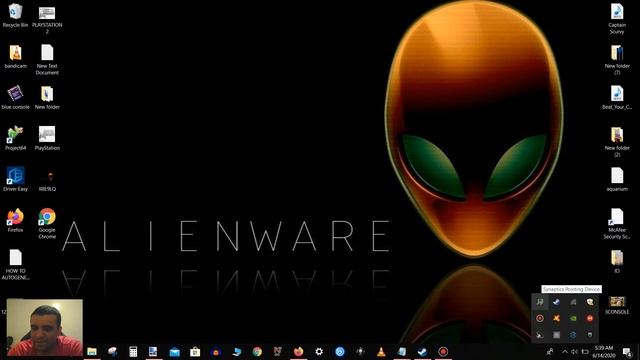Select the Captain Scurvy audio file
The width and height of the screenshot is (640, 360).
tap(617, 19)
